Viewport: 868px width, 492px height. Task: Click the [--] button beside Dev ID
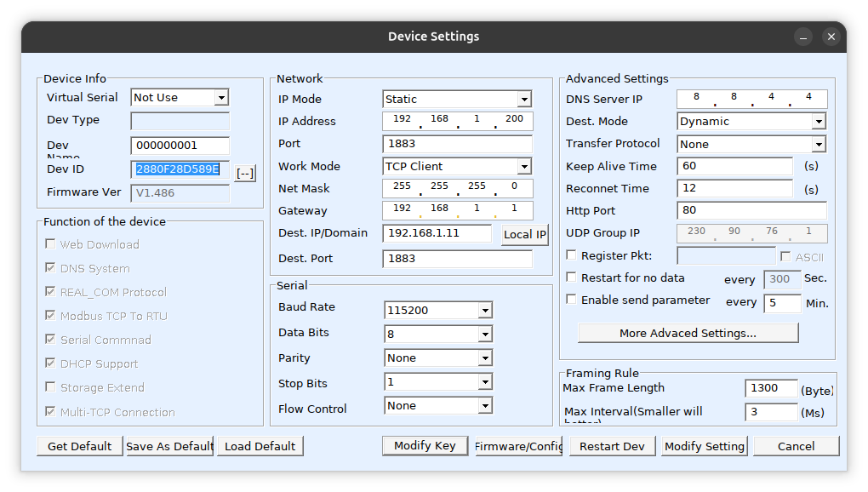245,174
